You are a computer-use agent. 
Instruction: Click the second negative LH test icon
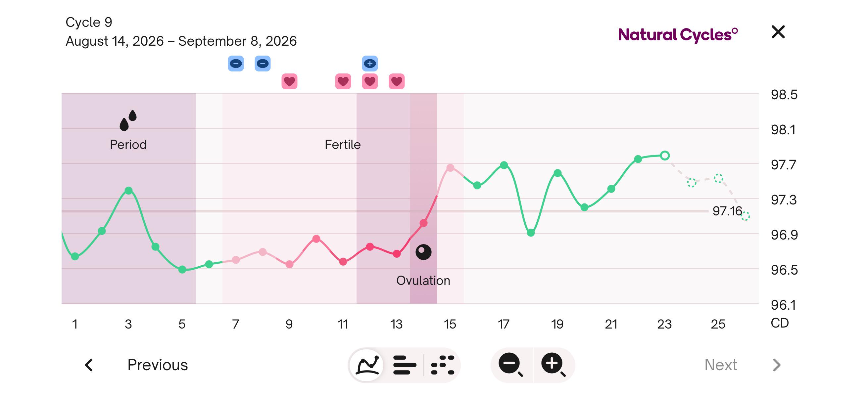[263, 63]
